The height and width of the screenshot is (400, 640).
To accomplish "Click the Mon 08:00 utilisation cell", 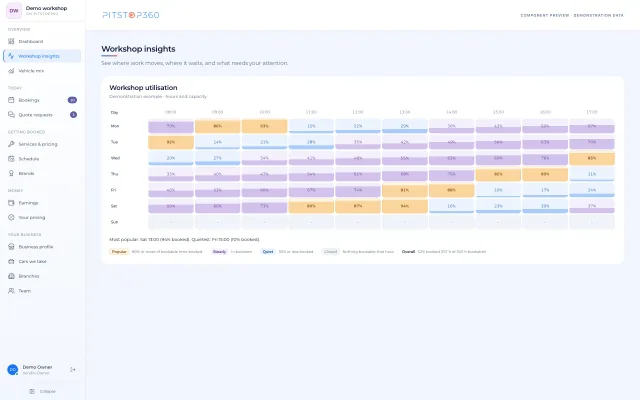I will (x=171, y=126).
